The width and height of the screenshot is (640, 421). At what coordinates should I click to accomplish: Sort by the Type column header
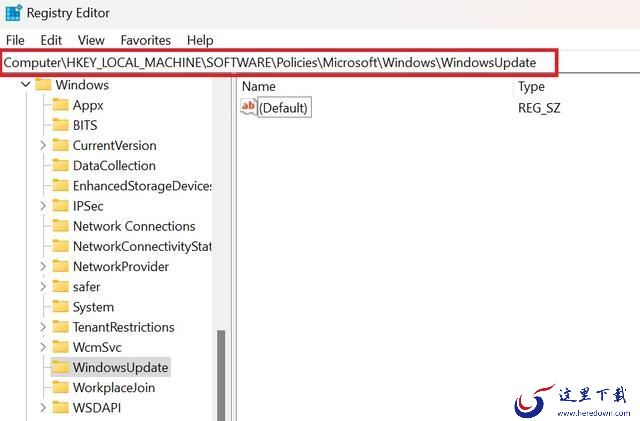pos(531,87)
